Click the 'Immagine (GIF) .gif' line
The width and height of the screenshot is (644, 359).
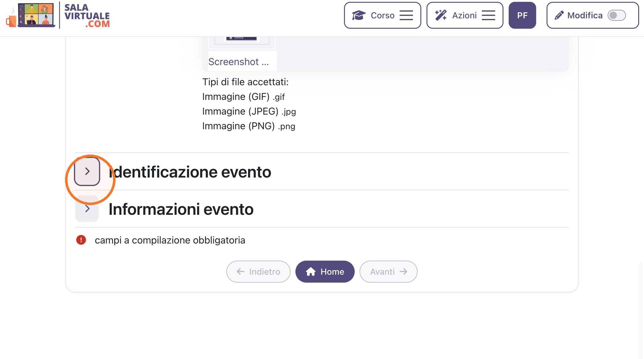[243, 97]
